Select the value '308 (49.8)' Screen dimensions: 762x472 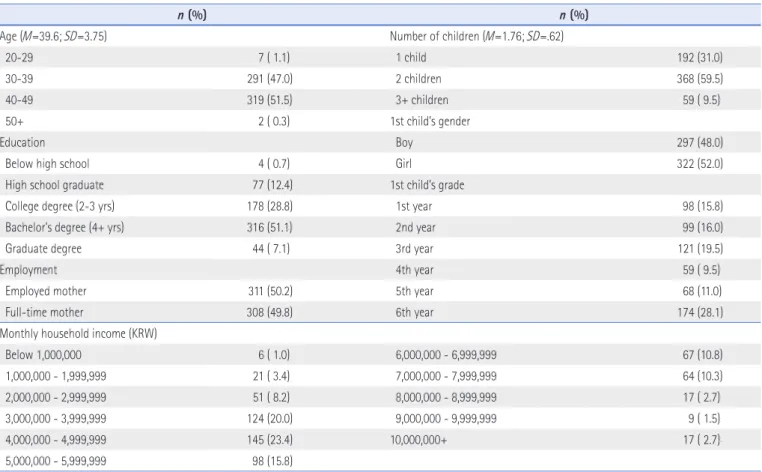pyautogui.click(x=270, y=313)
